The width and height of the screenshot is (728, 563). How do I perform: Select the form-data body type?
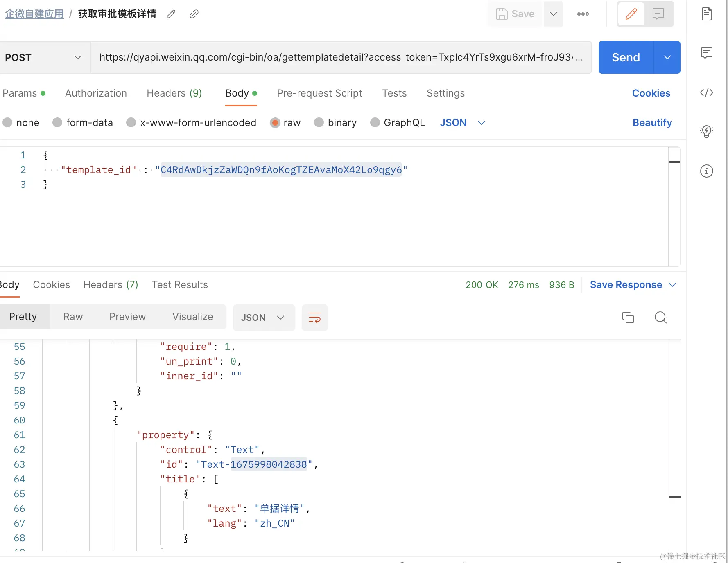[x=83, y=123]
